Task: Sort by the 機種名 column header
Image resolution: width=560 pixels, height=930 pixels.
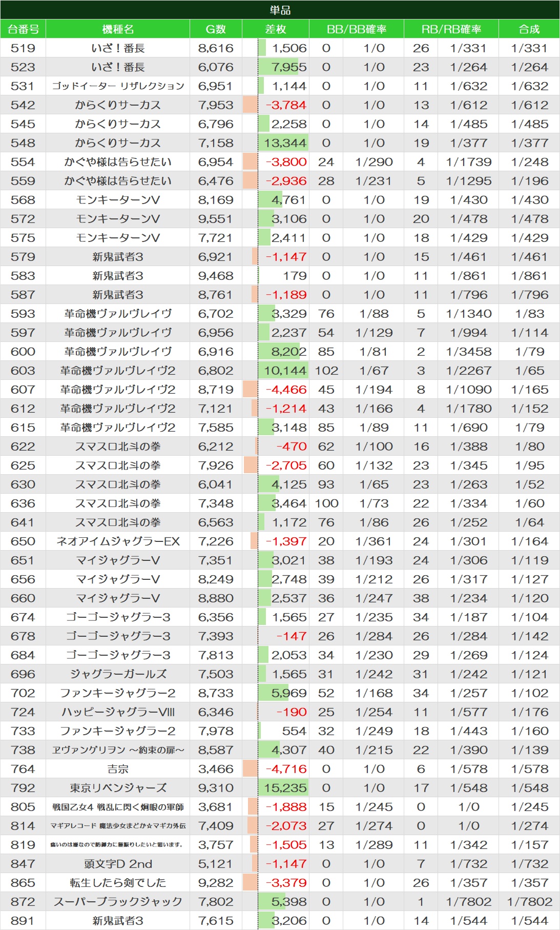Action: pyautogui.click(x=118, y=29)
